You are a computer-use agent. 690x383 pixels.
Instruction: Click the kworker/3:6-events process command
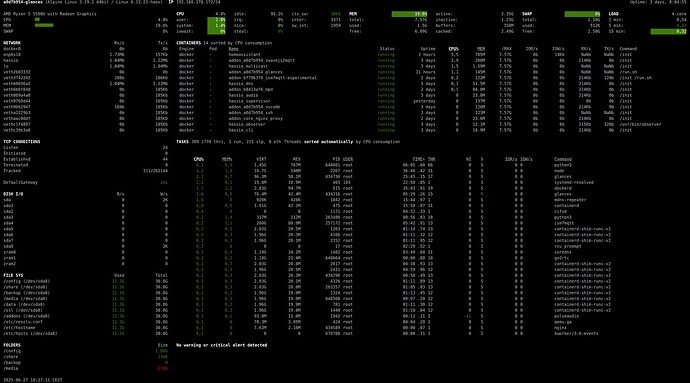point(576,333)
